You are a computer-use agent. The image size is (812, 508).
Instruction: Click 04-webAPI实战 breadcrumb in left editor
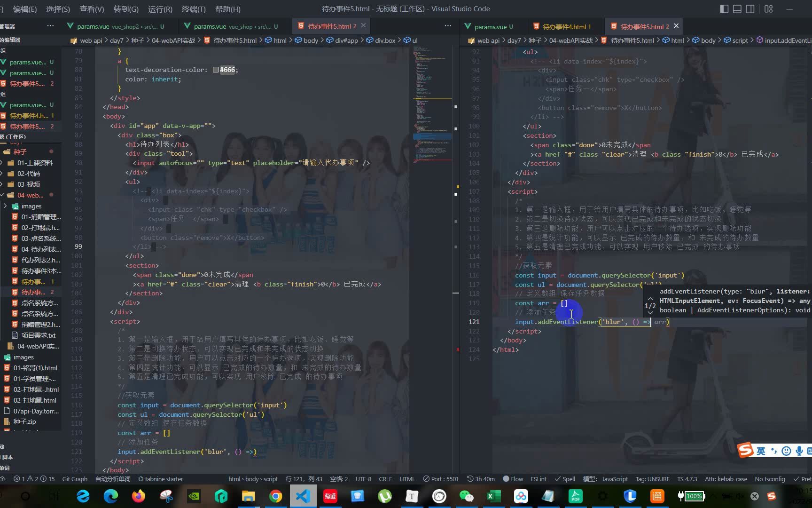[x=173, y=40]
